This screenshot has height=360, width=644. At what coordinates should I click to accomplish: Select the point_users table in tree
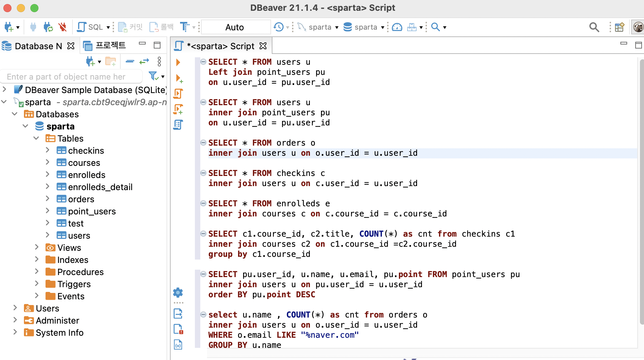92,211
